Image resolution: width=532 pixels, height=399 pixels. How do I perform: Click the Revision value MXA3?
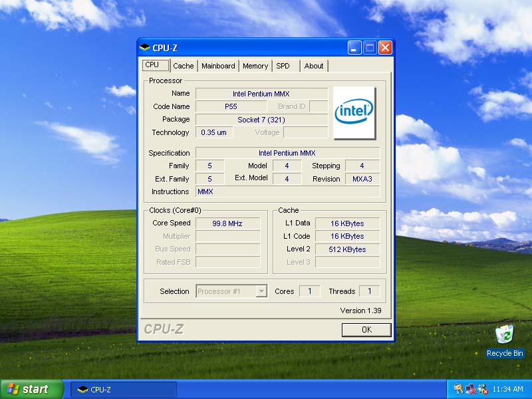(x=362, y=179)
